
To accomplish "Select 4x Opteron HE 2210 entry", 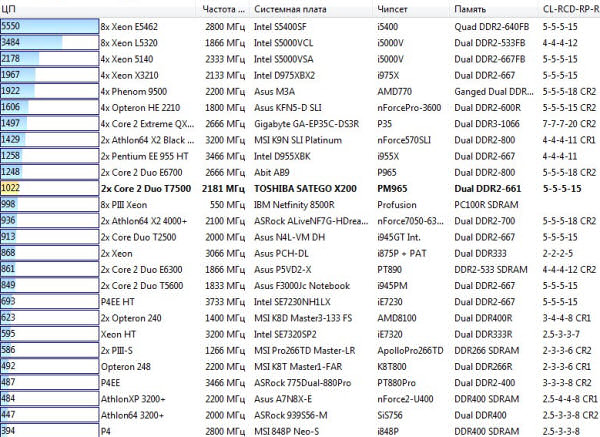I will (140, 108).
